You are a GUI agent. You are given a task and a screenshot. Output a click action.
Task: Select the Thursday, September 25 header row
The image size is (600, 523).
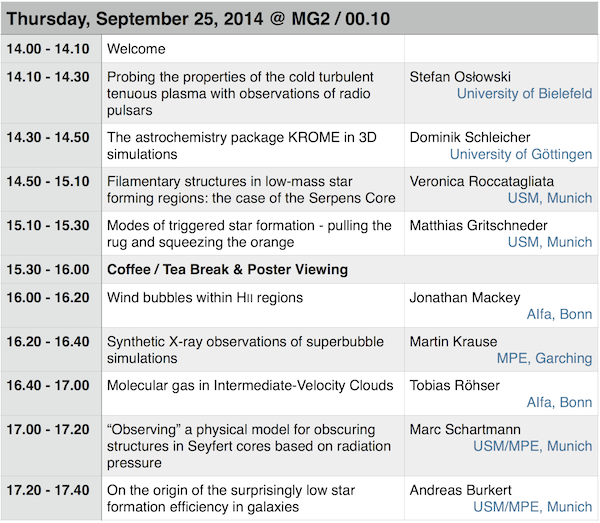pos(300,19)
